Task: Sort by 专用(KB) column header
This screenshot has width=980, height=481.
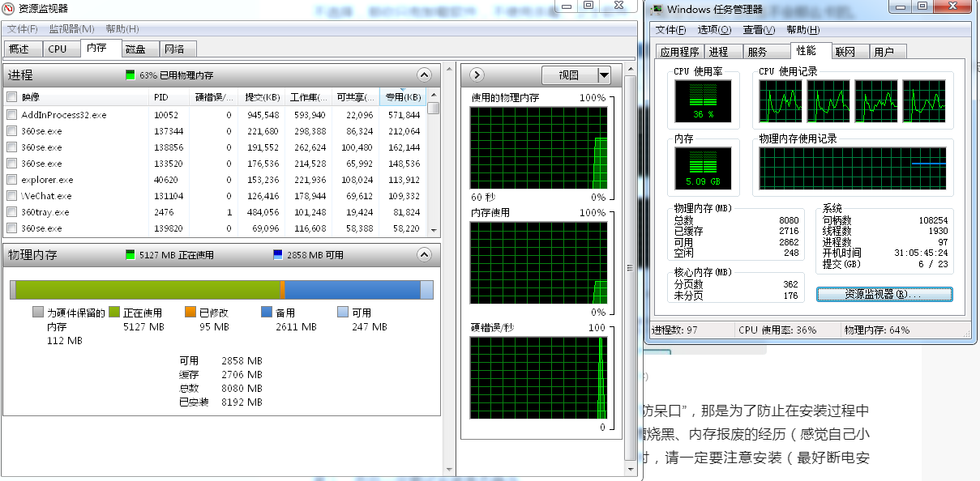Action: point(402,97)
